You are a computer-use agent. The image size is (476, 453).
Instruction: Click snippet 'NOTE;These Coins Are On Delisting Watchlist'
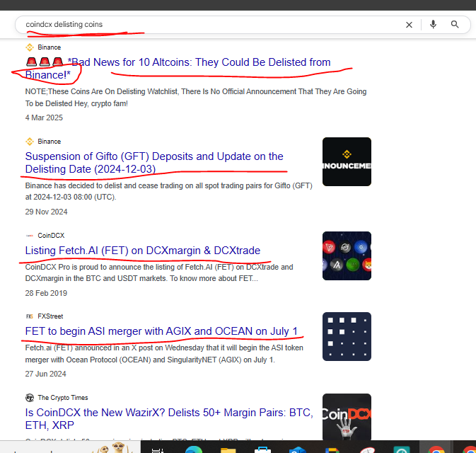(x=196, y=98)
